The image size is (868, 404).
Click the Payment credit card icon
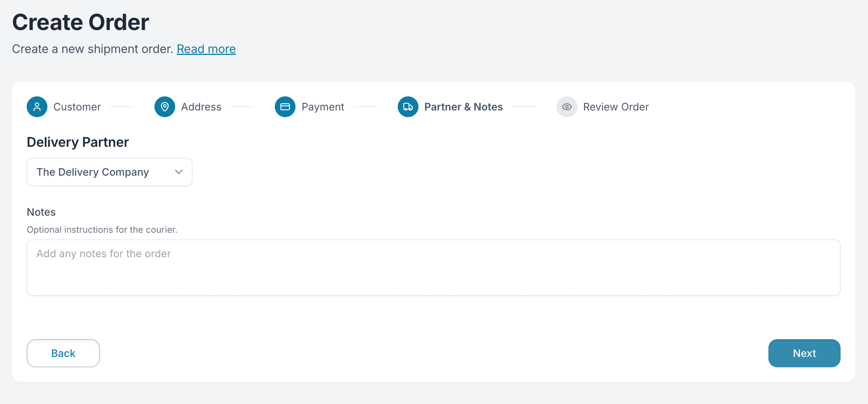coord(285,107)
